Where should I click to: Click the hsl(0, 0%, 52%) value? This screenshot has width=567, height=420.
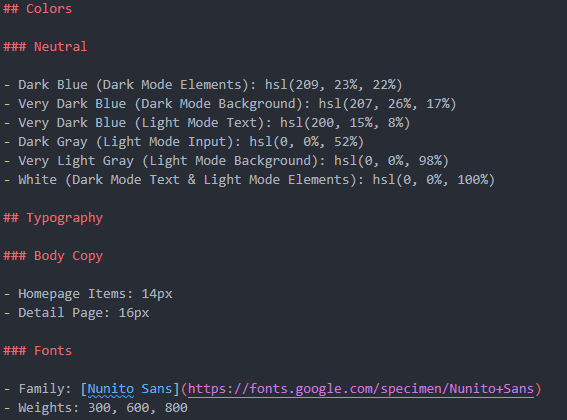pos(306,142)
